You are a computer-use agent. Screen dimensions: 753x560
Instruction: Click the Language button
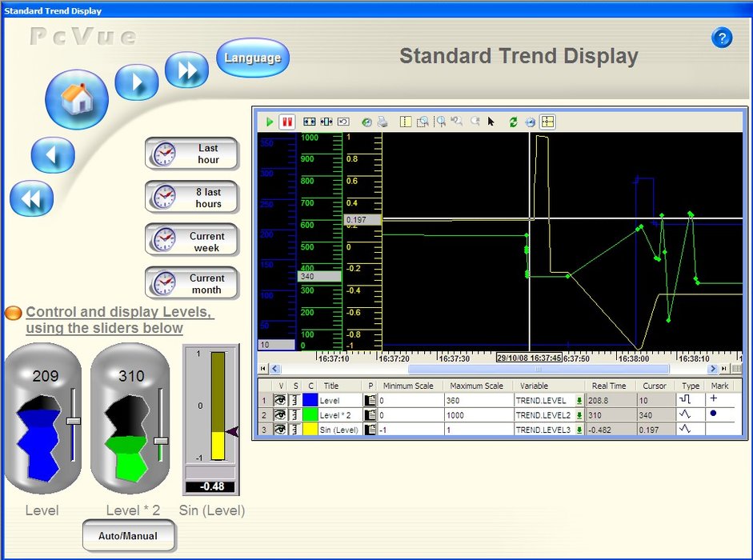(x=252, y=58)
